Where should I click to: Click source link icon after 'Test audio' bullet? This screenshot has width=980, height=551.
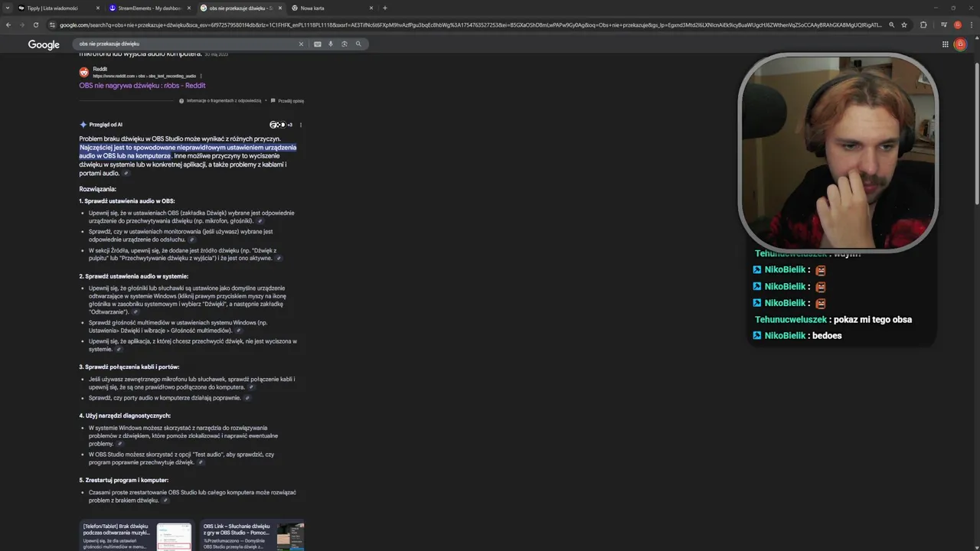[x=201, y=463]
